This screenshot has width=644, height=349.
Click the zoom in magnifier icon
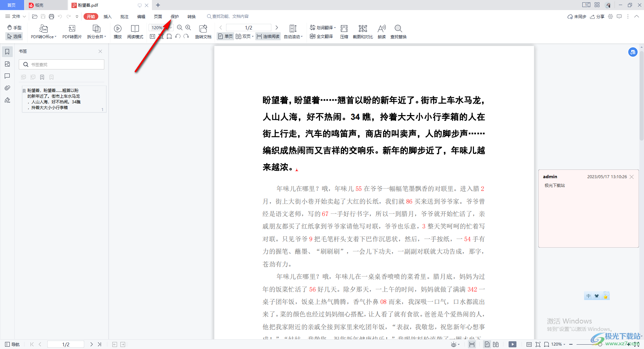tap(188, 28)
